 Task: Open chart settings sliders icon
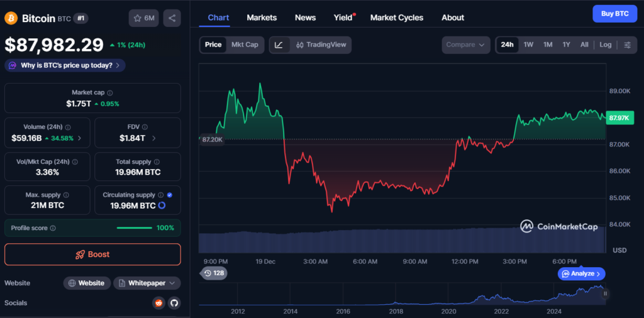(628, 45)
